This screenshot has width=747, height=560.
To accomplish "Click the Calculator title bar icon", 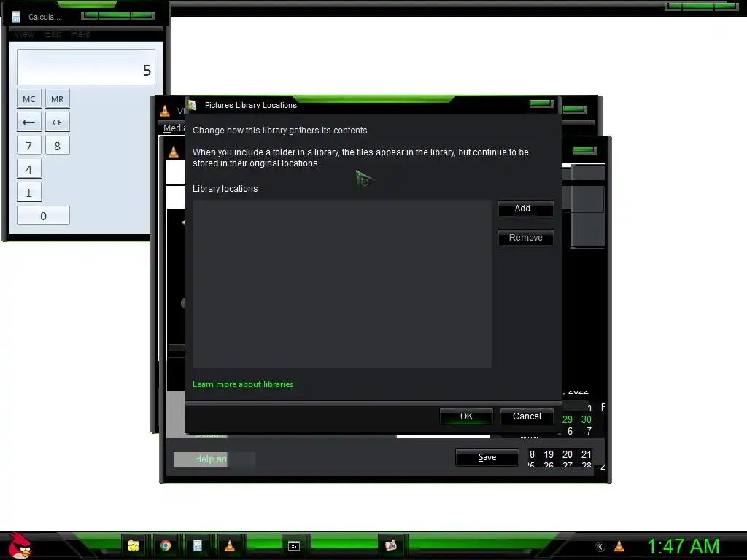I will coord(16,17).
